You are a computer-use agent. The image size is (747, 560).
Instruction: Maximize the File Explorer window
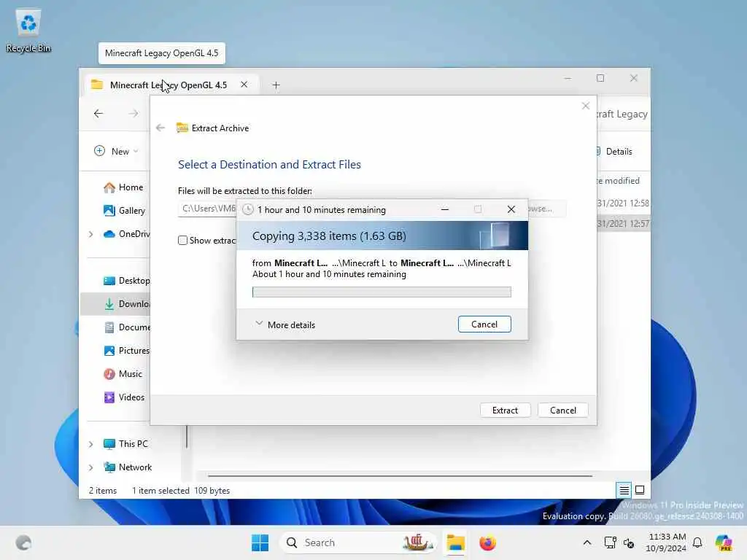tap(600, 78)
